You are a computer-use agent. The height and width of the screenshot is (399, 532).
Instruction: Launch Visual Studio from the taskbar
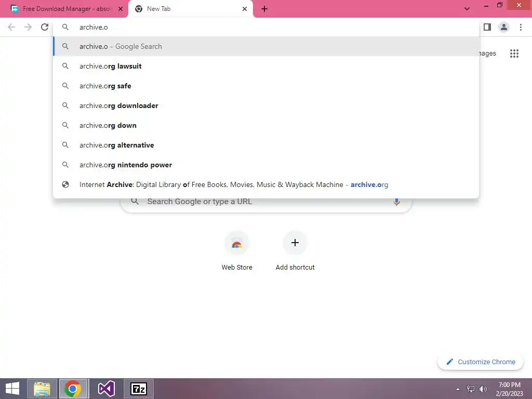click(106, 389)
